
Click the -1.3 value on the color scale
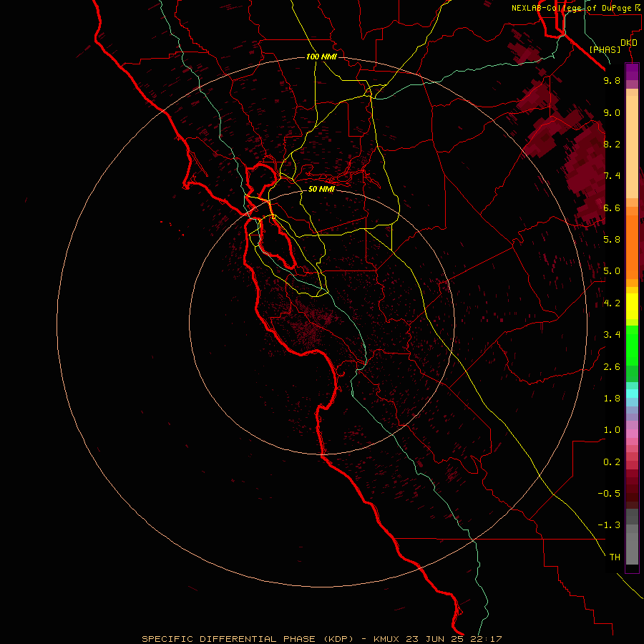click(x=609, y=525)
